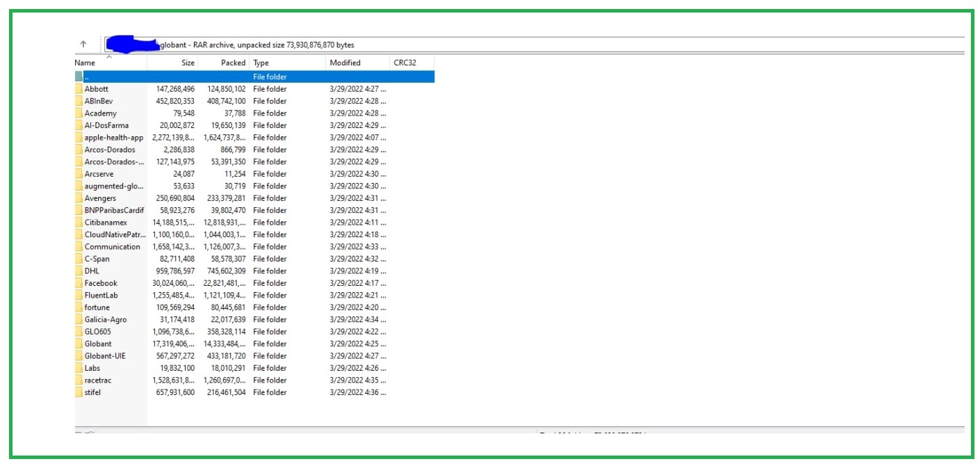Click the FluentLab folder icon
Viewport: 980px width, 466px height.
click(x=79, y=295)
